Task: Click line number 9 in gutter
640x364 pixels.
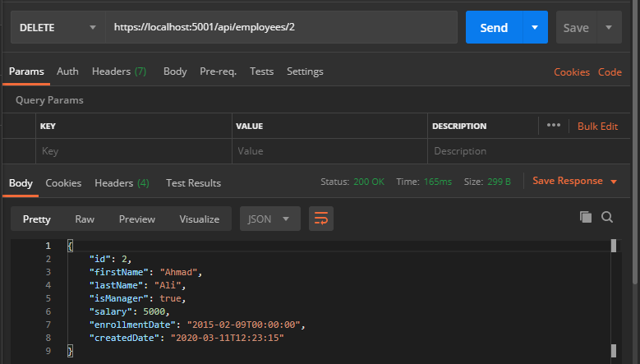Action: pyautogui.click(x=48, y=351)
